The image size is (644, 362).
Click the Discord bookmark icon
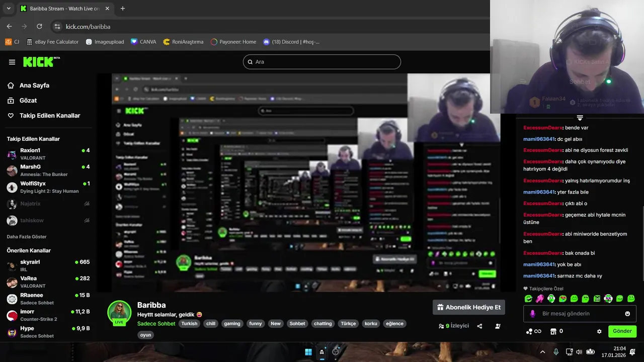pos(266,42)
